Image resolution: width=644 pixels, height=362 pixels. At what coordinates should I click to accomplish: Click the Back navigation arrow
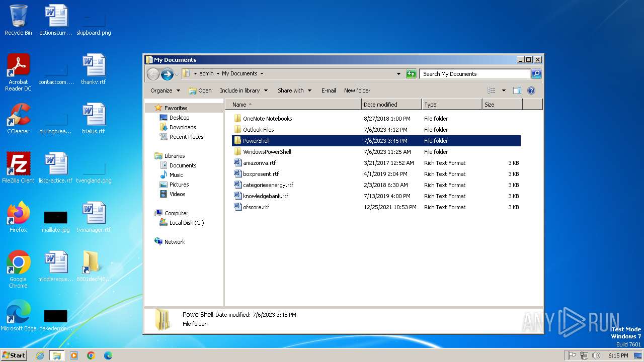(153, 74)
